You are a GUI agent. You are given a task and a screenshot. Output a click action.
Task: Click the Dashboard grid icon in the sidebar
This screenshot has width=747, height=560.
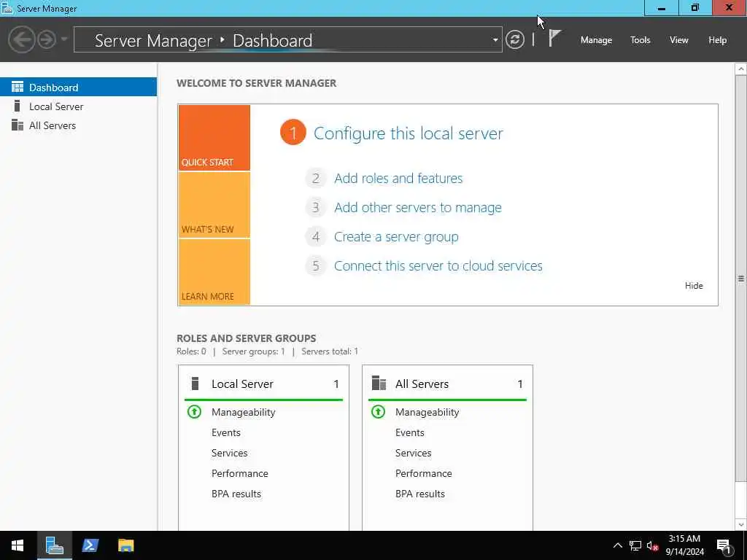(x=18, y=87)
